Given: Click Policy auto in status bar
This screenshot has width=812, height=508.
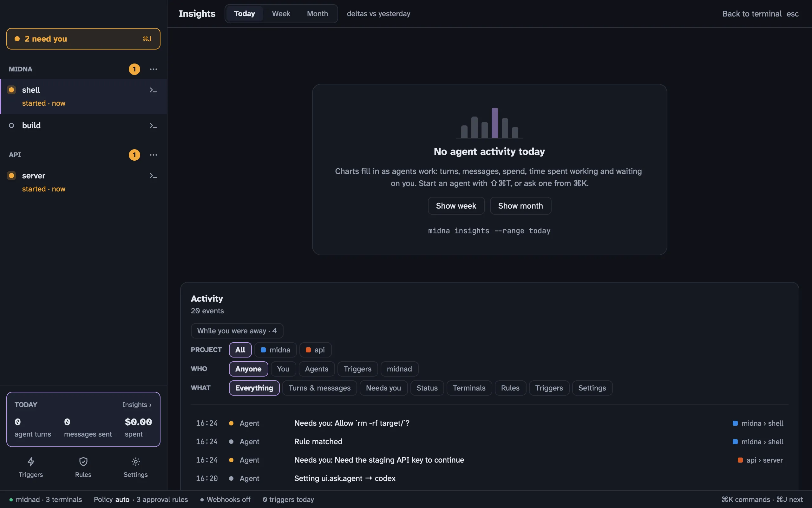Looking at the screenshot, I should (x=111, y=500).
